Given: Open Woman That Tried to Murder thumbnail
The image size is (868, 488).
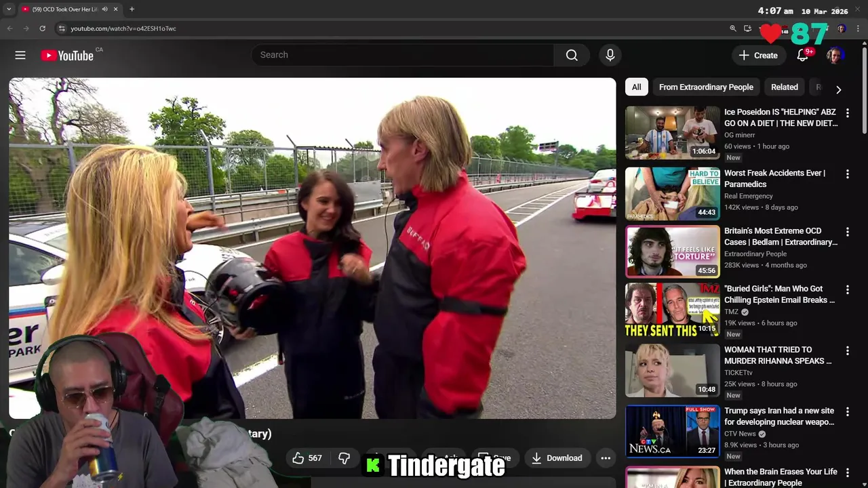Looking at the screenshot, I should point(672,370).
